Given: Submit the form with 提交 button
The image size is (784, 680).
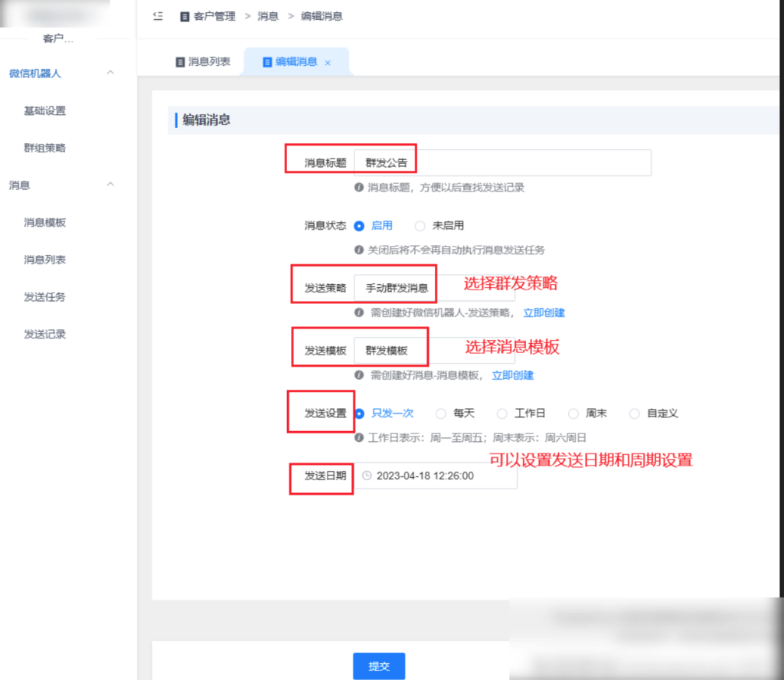Looking at the screenshot, I should (x=378, y=665).
